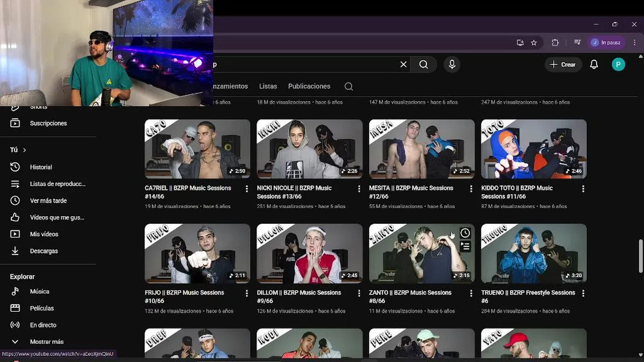Open MESITA video thumbnail
The height and width of the screenshot is (362, 644).
click(x=422, y=149)
